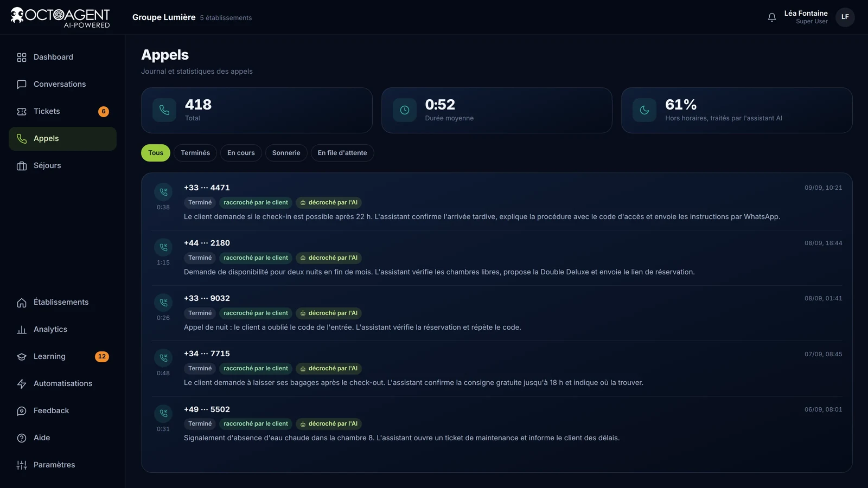Go to Conversations in the sidebar

coord(62,85)
